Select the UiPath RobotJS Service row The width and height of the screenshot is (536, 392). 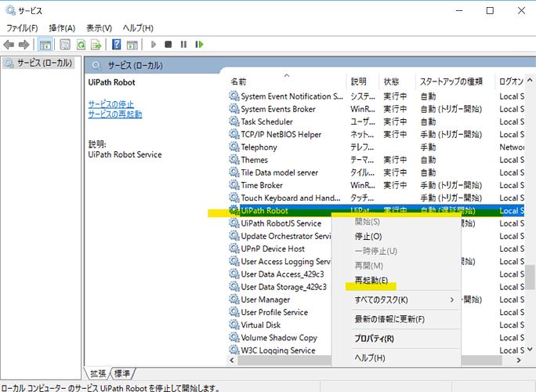pos(279,223)
